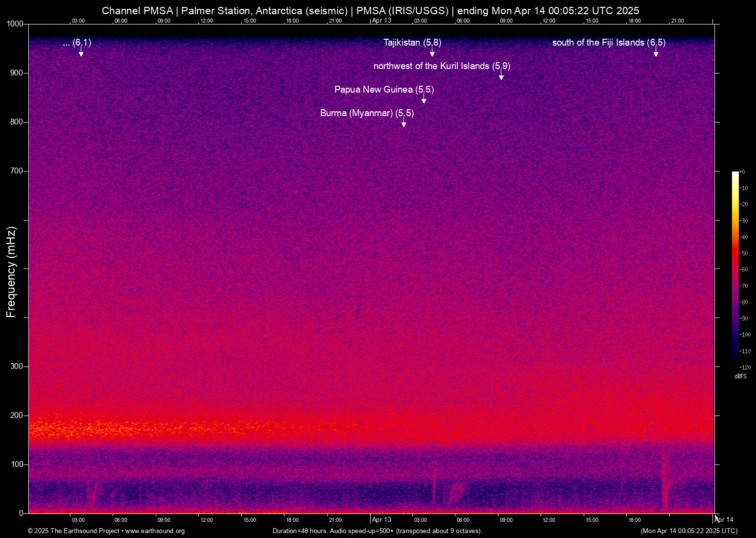Click the -50 value on the color scale
The image size is (756, 538).
[744, 253]
